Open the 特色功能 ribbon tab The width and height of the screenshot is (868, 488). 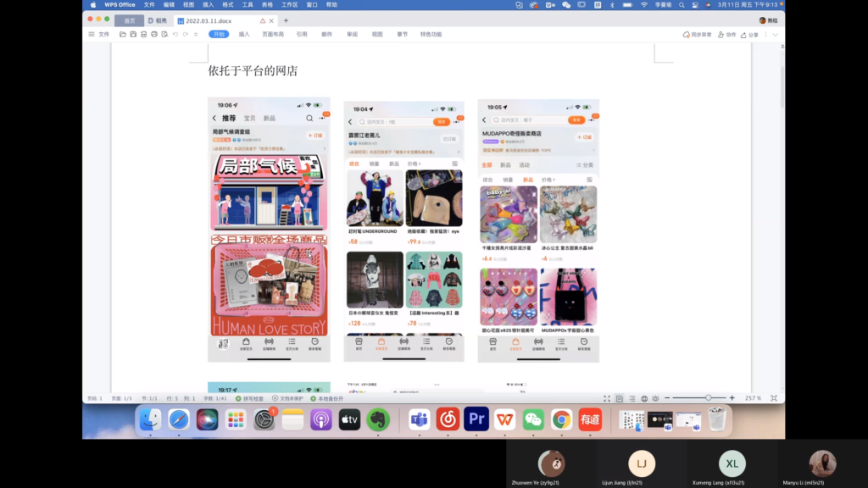431,34
